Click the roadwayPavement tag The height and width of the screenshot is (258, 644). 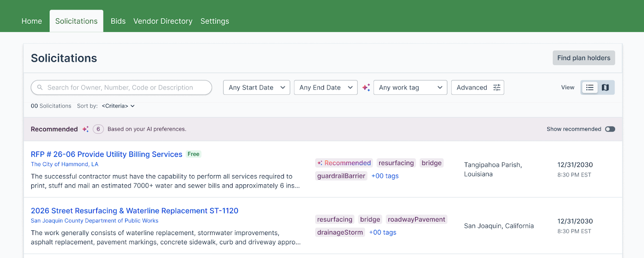[417, 219]
